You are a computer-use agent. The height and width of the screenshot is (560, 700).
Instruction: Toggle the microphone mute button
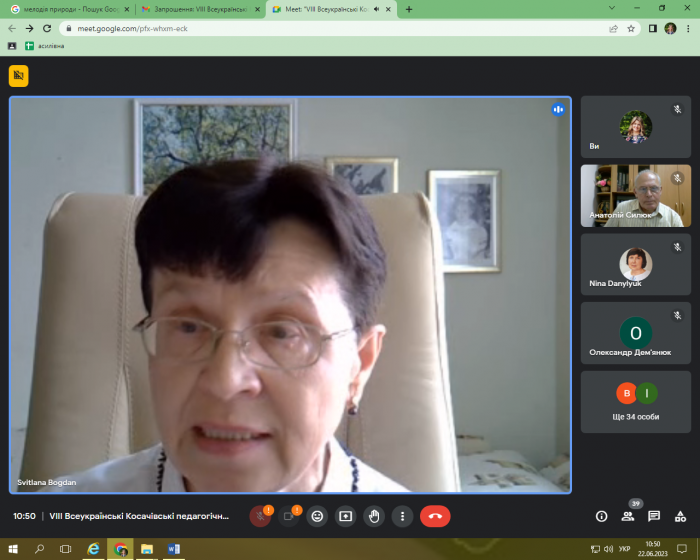[260, 516]
